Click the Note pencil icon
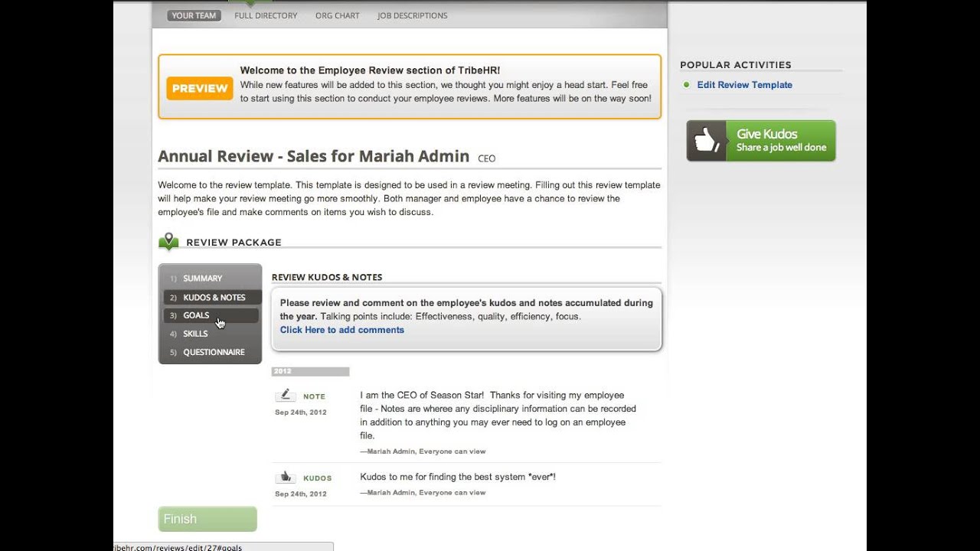 click(x=285, y=395)
